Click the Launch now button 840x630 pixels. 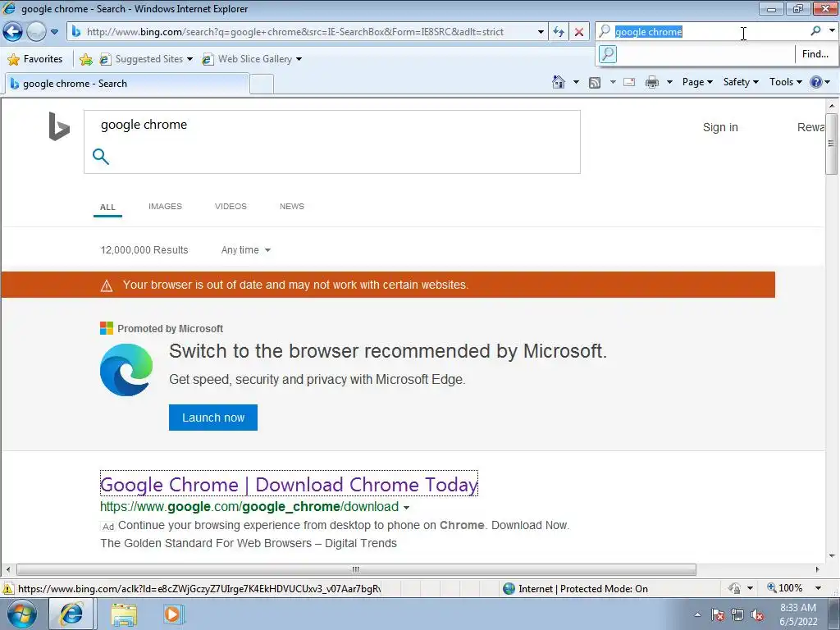pyautogui.click(x=213, y=418)
